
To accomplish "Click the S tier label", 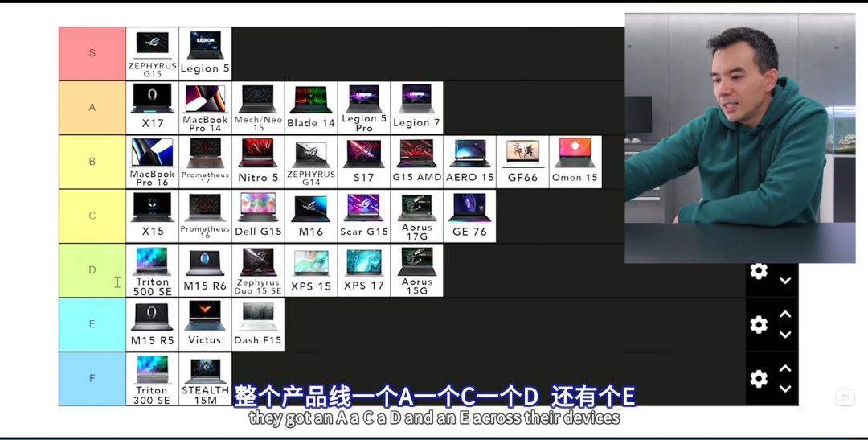I will click(x=92, y=53).
